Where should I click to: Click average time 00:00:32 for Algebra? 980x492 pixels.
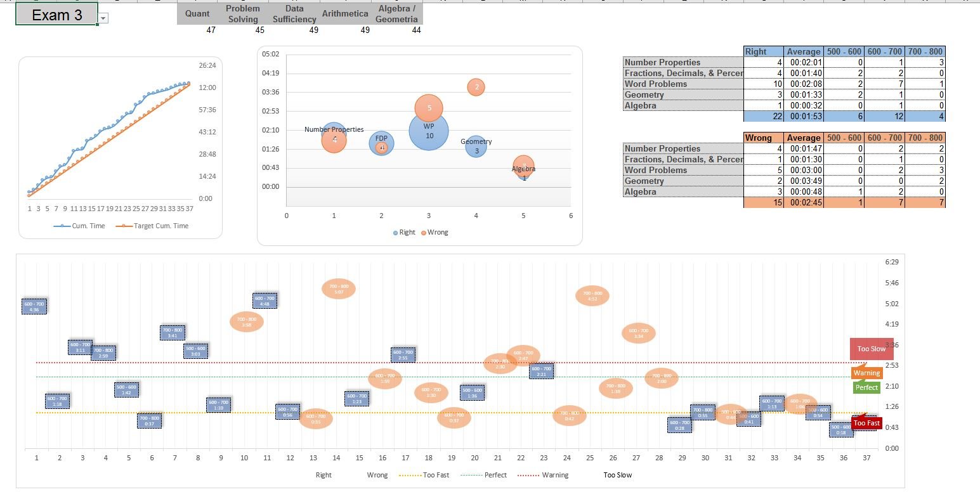click(803, 105)
